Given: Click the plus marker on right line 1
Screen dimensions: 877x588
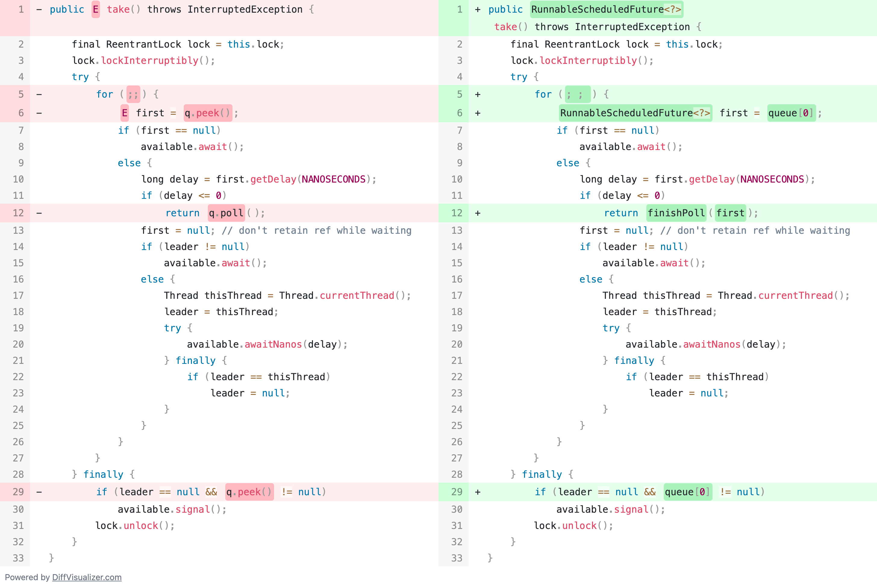Looking at the screenshot, I should tap(477, 9).
